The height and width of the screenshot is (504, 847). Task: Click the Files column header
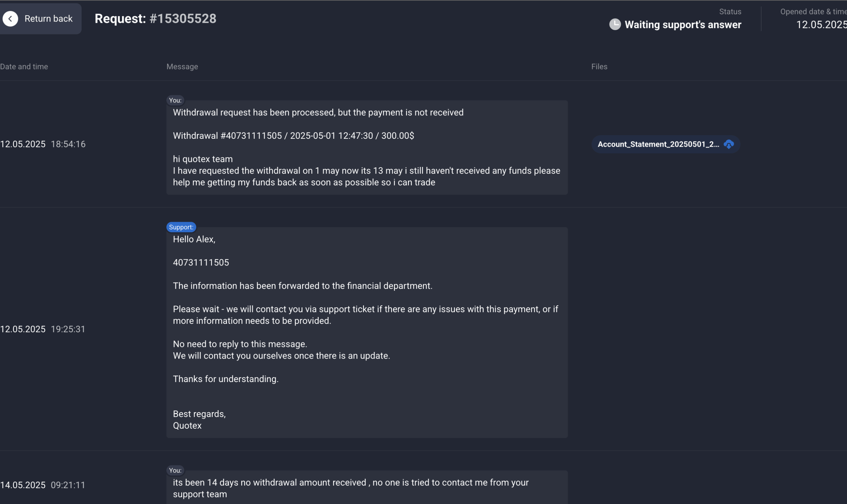599,66
